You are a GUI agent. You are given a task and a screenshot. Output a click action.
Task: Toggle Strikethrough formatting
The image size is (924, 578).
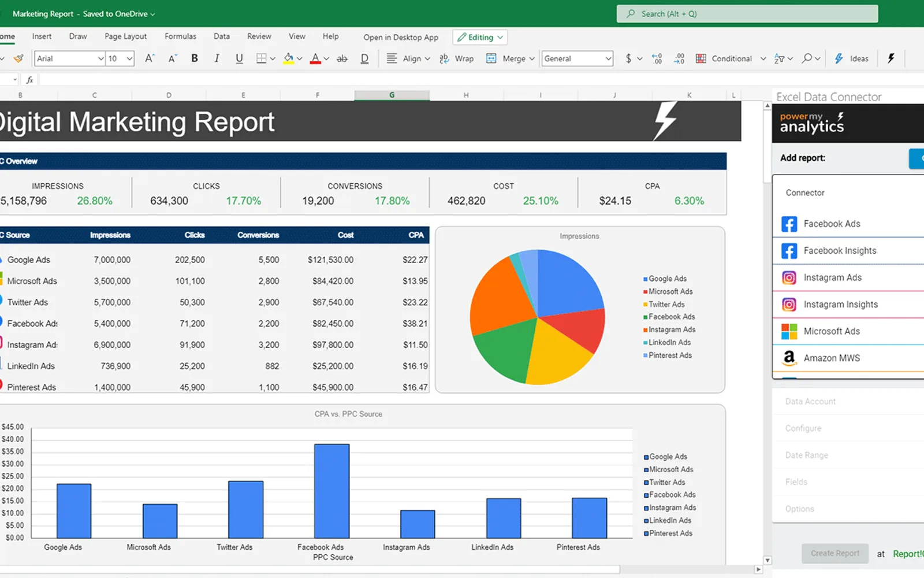342,58
